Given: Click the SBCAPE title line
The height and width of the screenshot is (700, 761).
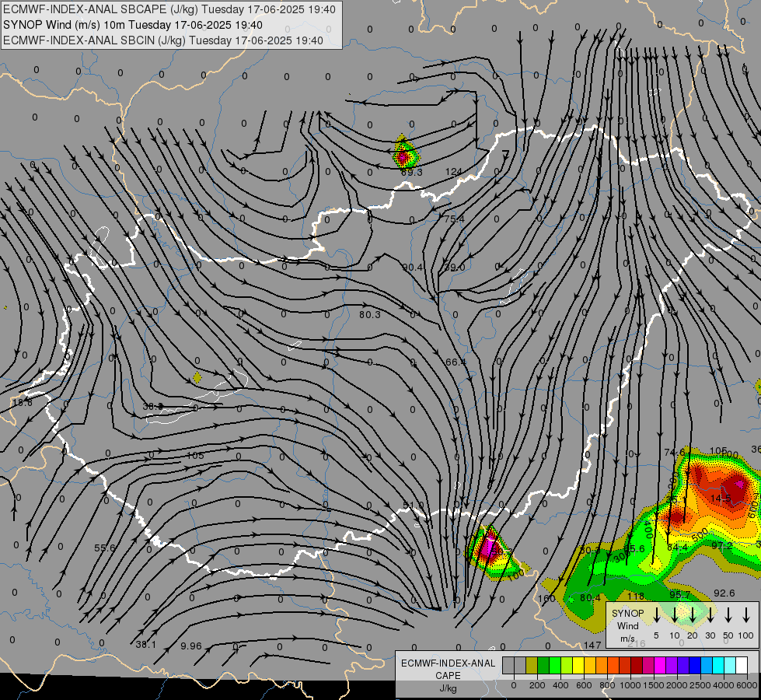Looking at the screenshot, I should [169, 9].
